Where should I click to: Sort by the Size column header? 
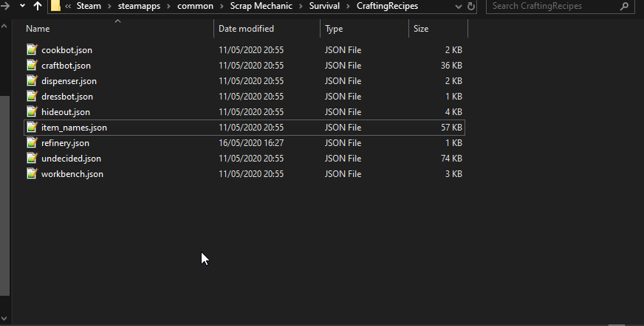click(421, 29)
